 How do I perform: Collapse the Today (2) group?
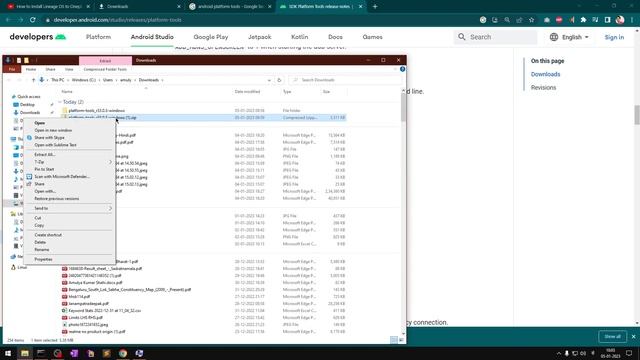(x=60, y=102)
